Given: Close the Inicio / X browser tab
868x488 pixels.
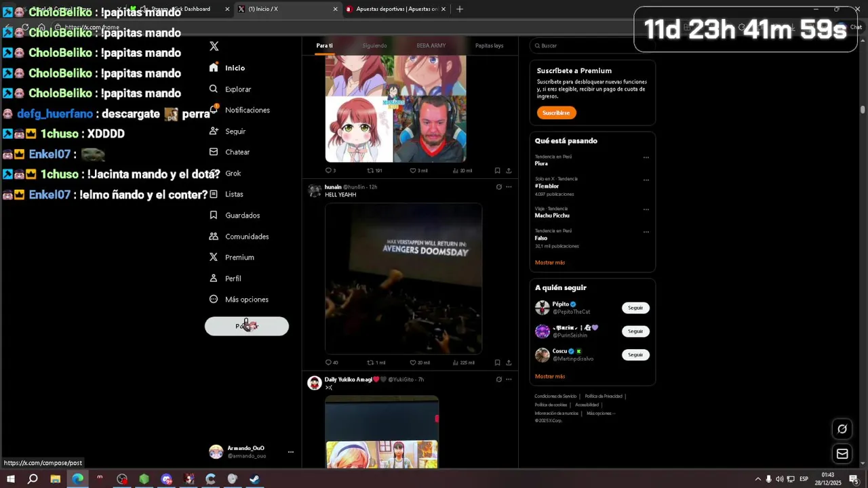Looking at the screenshot, I should pos(335,9).
